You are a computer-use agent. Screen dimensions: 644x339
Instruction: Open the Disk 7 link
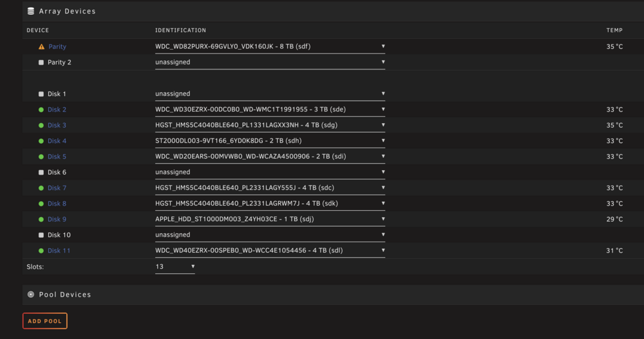57,188
